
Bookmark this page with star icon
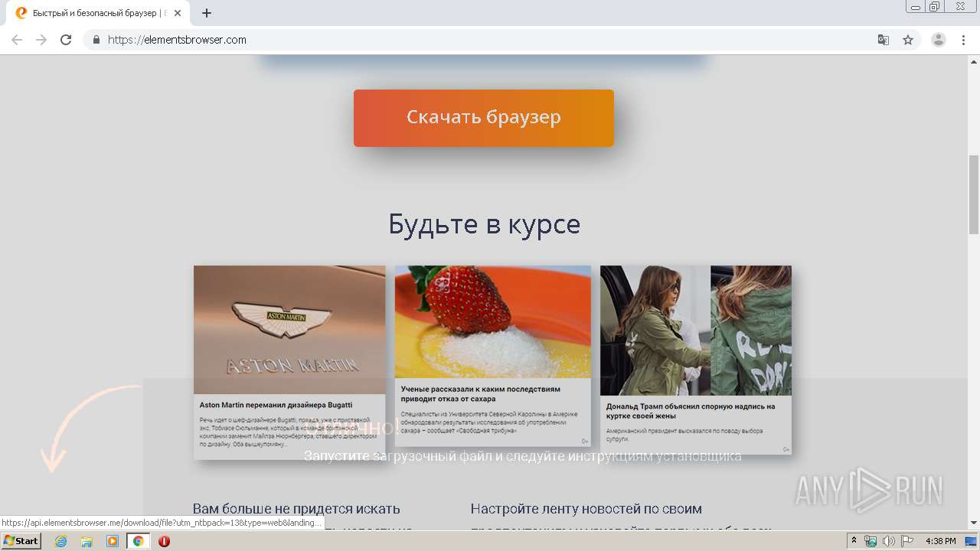pos(908,40)
